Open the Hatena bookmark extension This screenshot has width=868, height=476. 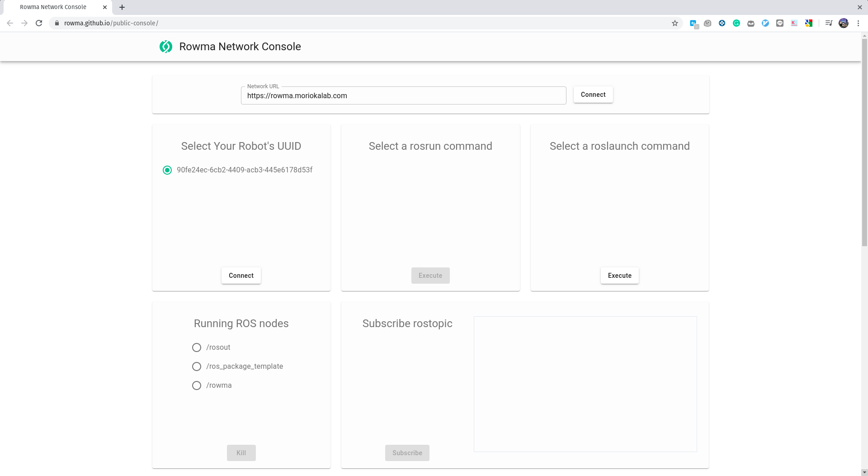[693, 24]
